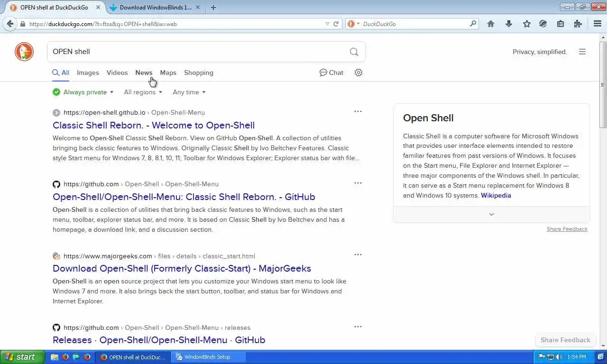
Task: Click the floating Share Feedback button
Action: click(565, 340)
